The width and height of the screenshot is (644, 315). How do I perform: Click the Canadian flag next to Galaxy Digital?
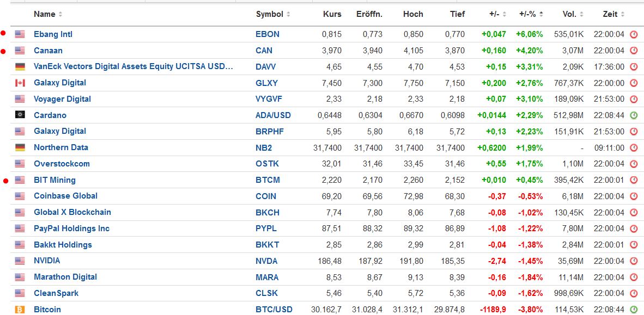coord(20,83)
